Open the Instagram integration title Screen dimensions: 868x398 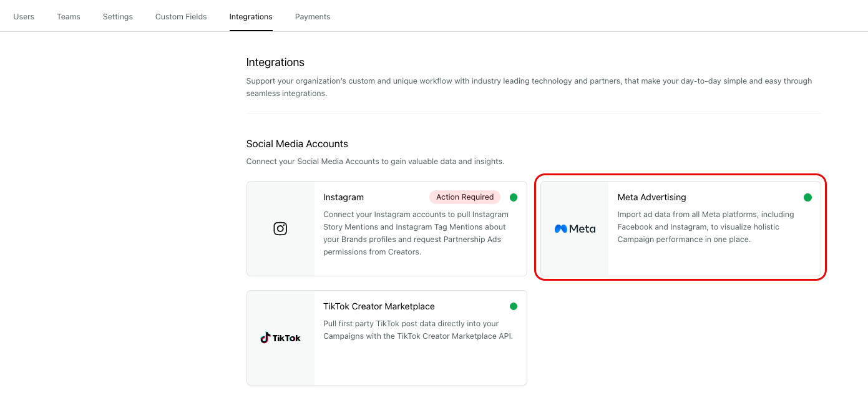(x=343, y=197)
